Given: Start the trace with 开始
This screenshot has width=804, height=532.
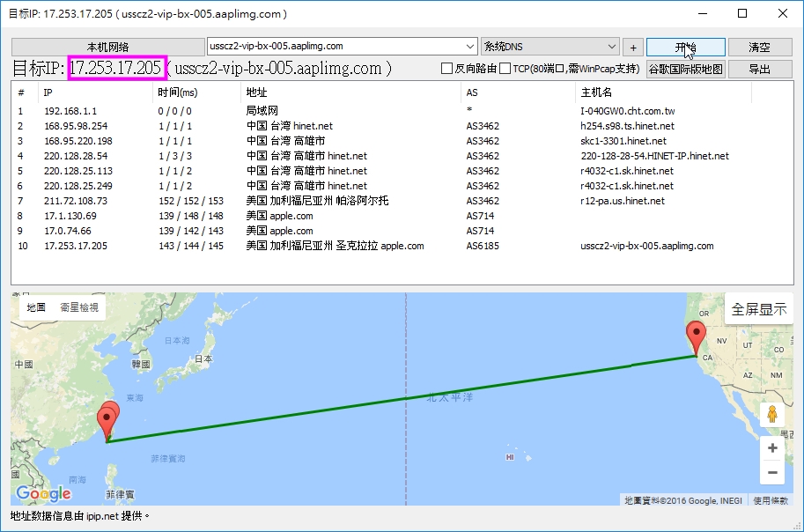Looking at the screenshot, I should 685,48.
